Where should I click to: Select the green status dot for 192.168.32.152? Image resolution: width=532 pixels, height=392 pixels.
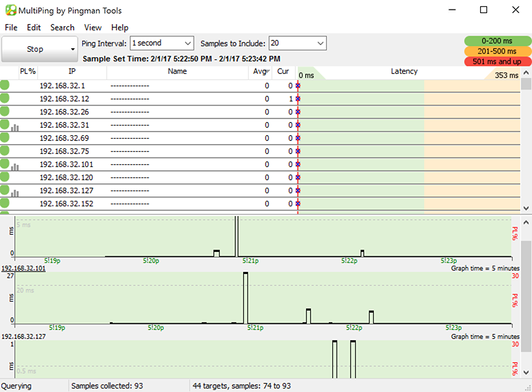4,204
